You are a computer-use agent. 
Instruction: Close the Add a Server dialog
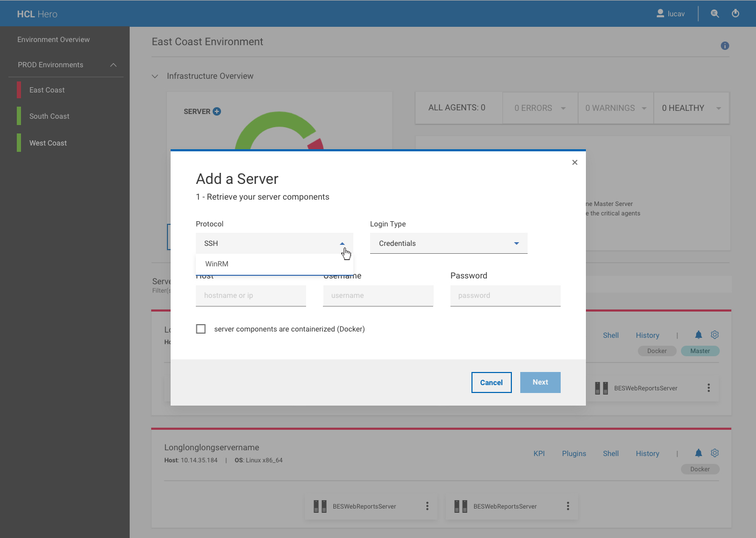point(575,162)
